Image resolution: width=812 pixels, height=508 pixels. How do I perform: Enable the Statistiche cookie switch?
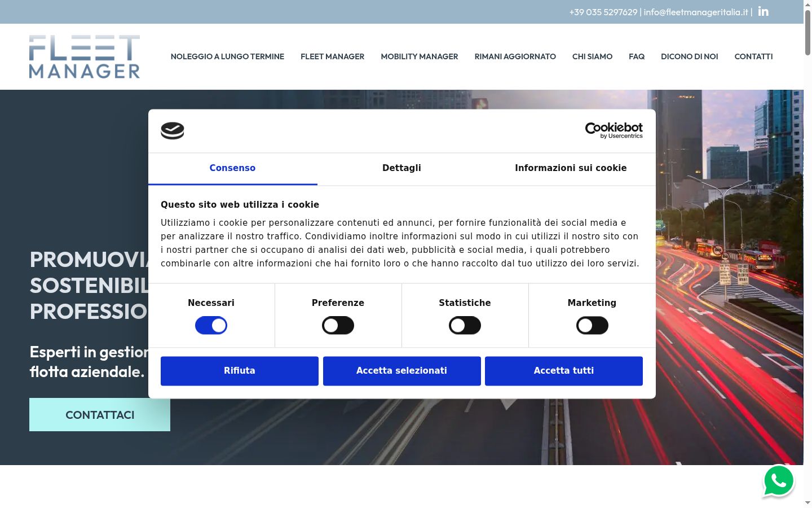pos(465,325)
